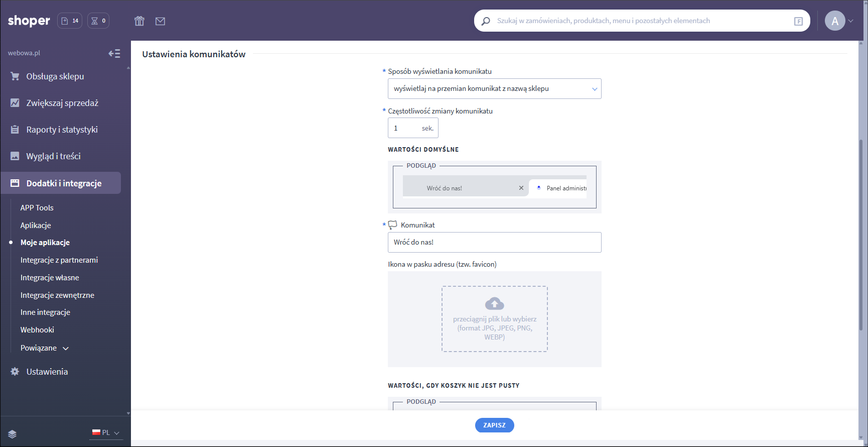
Task: Go to Raporty i statystyki section
Action: point(62,130)
